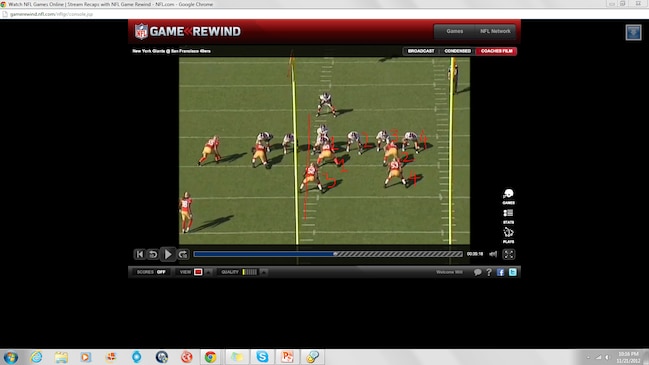Screen dimensions: 649x365
Task: Rewind video ten seconds
Action: pyautogui.click(x=153, y=254)
